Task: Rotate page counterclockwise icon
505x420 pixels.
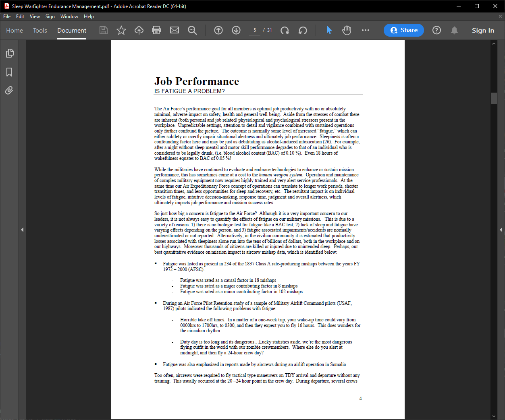Action: pyautogui.click(x=303, y=30)
